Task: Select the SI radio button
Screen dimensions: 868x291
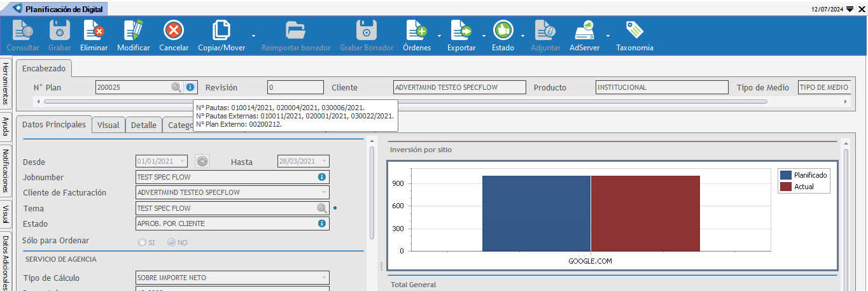Action: [143, 243]
